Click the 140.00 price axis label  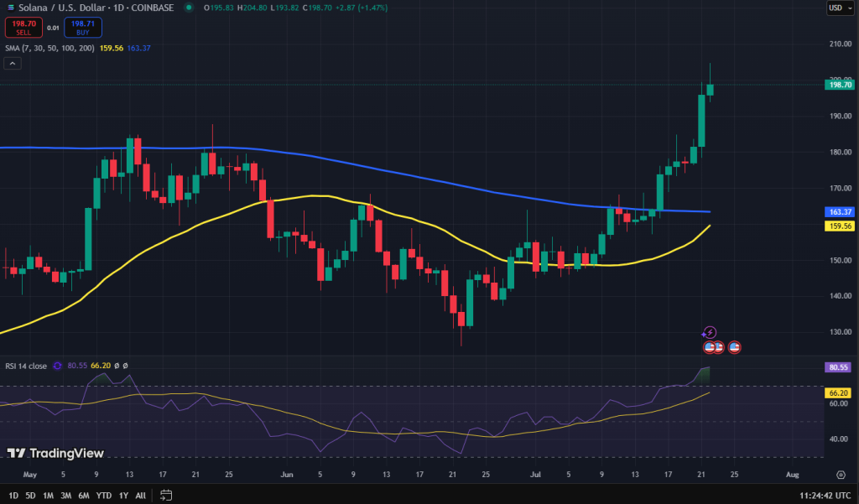tap(841, 296)
